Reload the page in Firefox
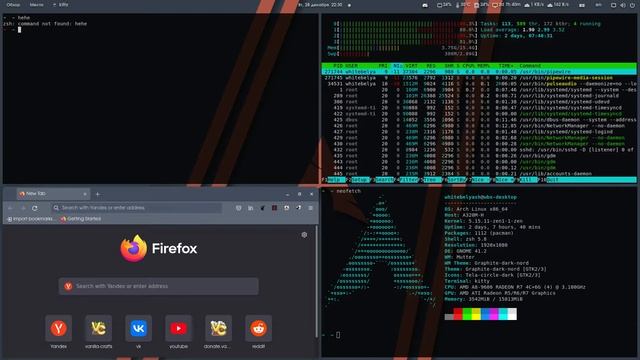This screenshot has height=360, width=640. coord(35,208)
